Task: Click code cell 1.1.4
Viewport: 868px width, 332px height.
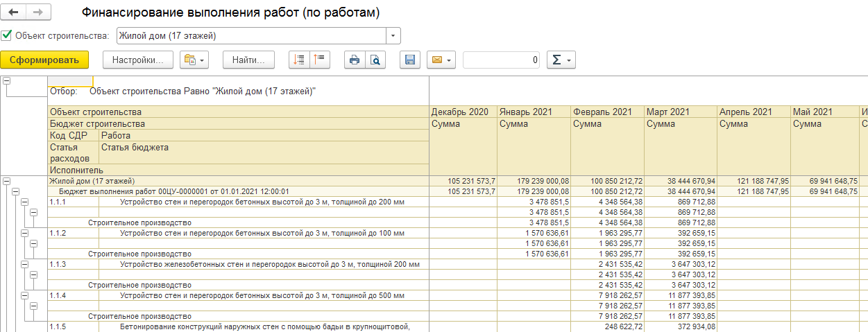Action: tap(74, 295)
